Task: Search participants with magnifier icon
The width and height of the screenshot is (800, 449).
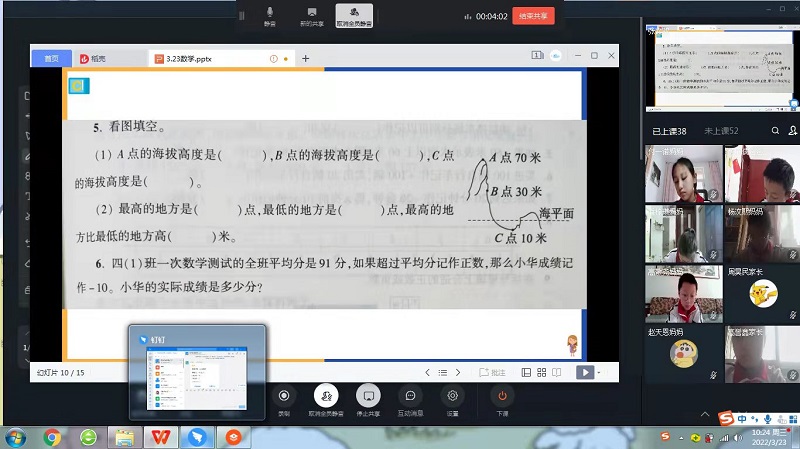Action: click(775, 131)
